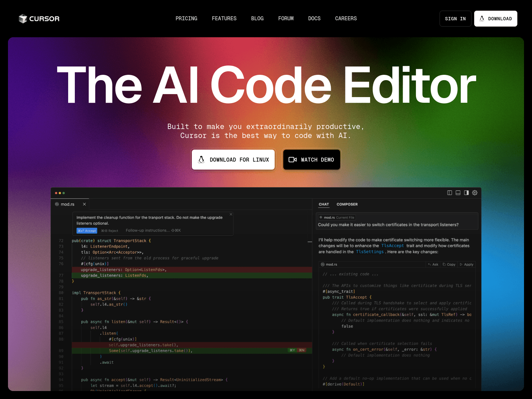This screenshot has height=399, width=532.
Task: Click the Watch Demo button
Action: [312, 160]
